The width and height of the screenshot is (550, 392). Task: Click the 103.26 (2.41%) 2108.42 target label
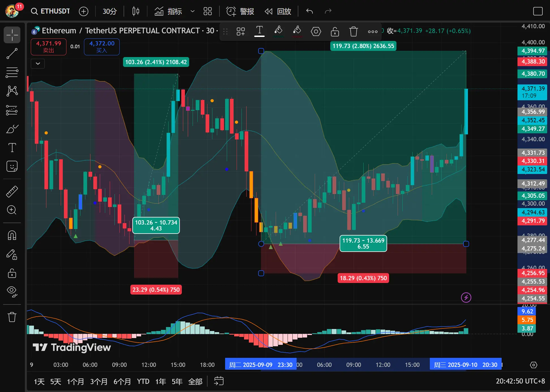pos(156,62)
